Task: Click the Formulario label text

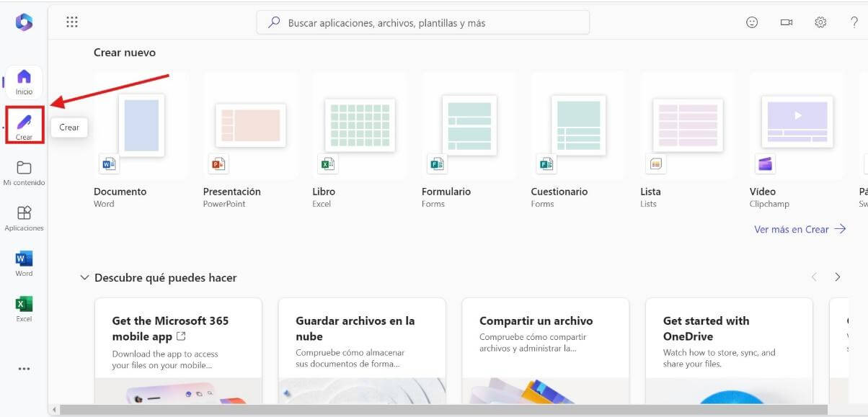Action: (x=446, y=192)
